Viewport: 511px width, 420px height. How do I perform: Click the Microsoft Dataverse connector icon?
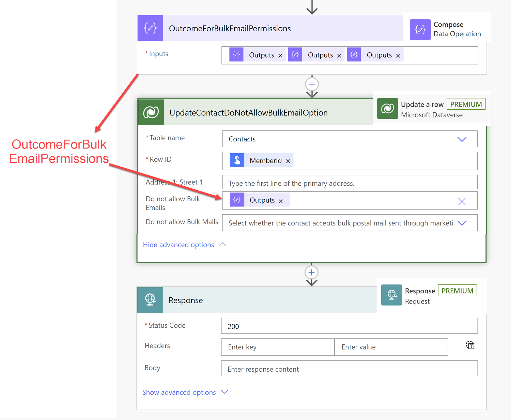[x=387, y=108]
